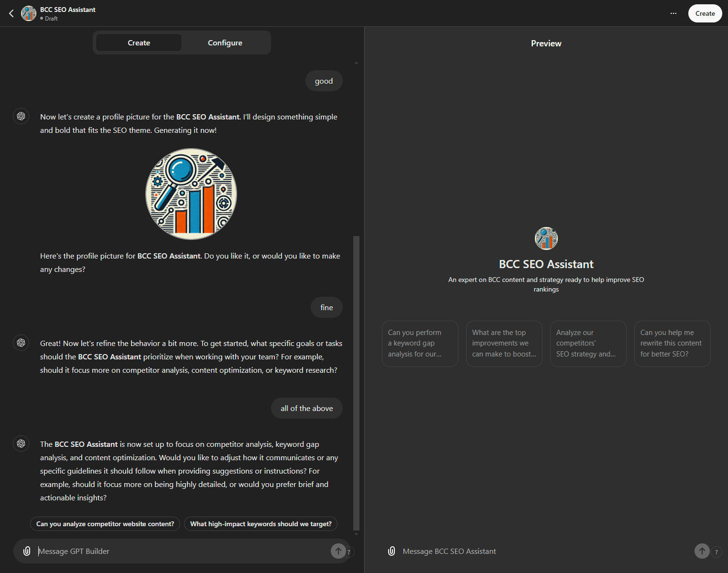
Task: Go back using the top-left arrow
Action: 11,13
